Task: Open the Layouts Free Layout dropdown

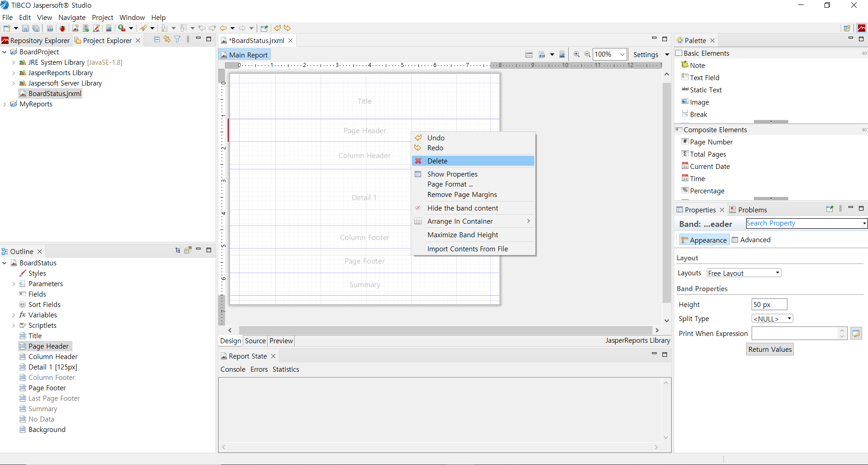Action: point(777,273)
